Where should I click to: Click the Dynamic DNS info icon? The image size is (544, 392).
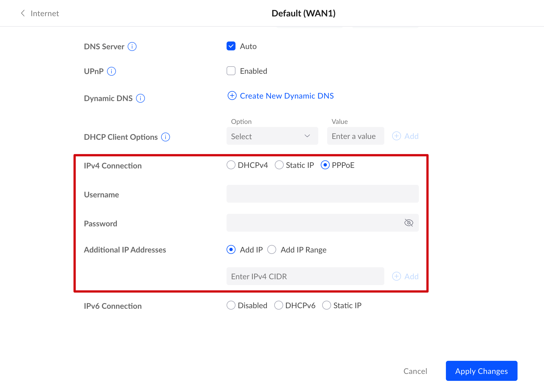[x=140, y=98]
